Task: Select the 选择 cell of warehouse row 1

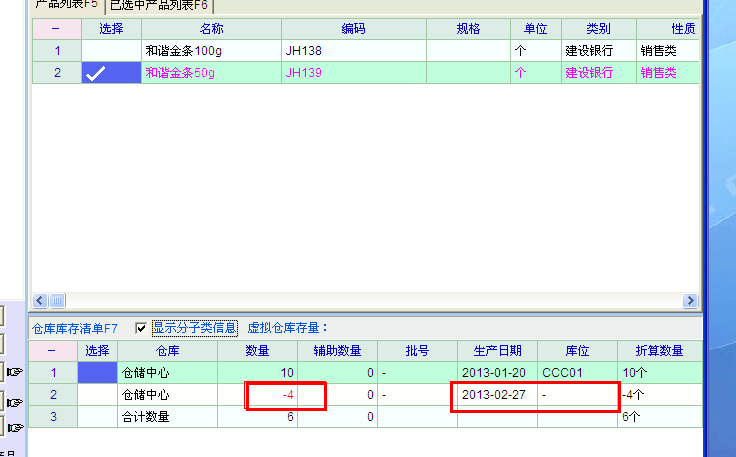Action: [97, 372]
